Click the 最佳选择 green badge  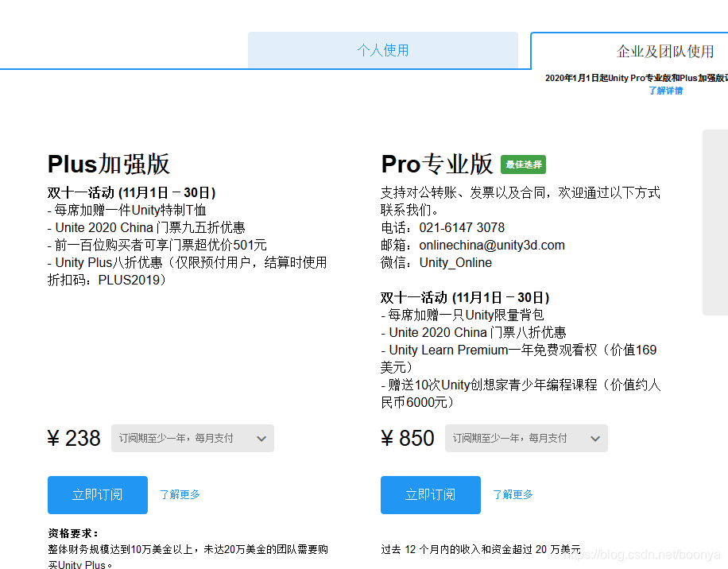pyautogui.click(x=523, y=165)
